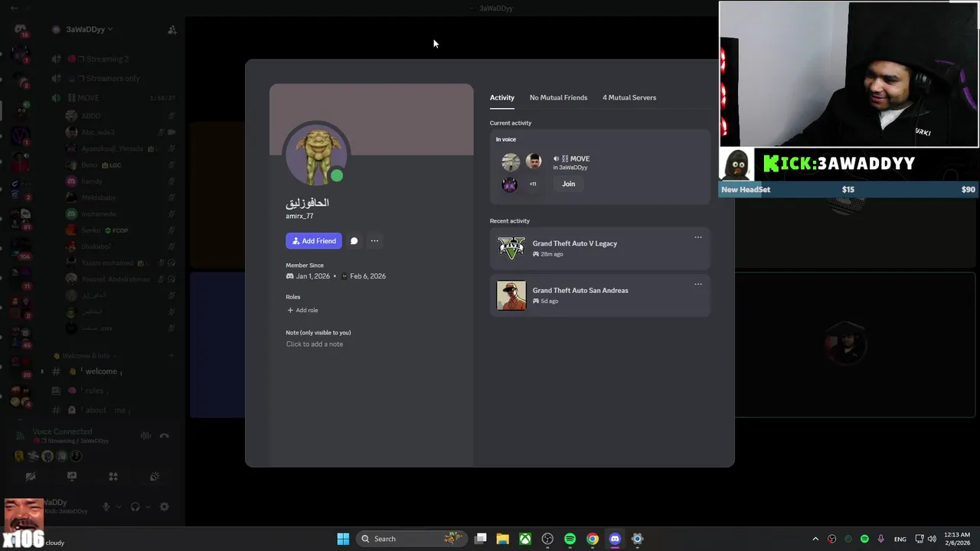Viewport: 980px width, 551px height.
Task: Disconnect from voice with the hang-up icon
Action: [x=164, y=436]
